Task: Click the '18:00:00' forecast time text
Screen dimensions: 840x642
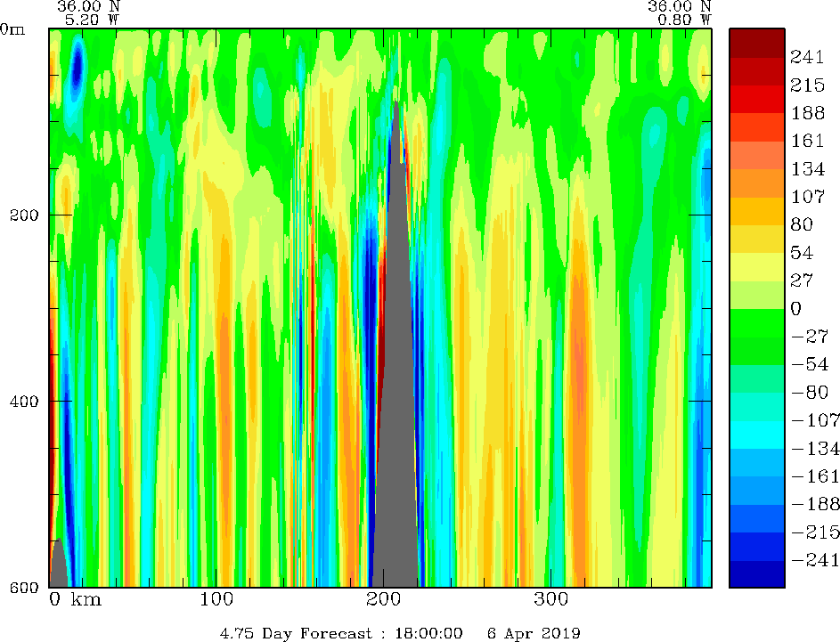Action: [428, 633]
